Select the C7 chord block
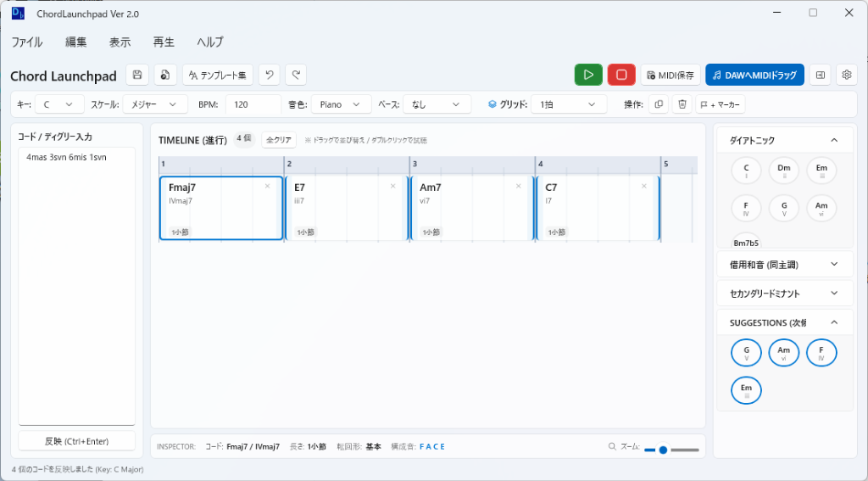 pyautogui.click(x=598, y=209)
